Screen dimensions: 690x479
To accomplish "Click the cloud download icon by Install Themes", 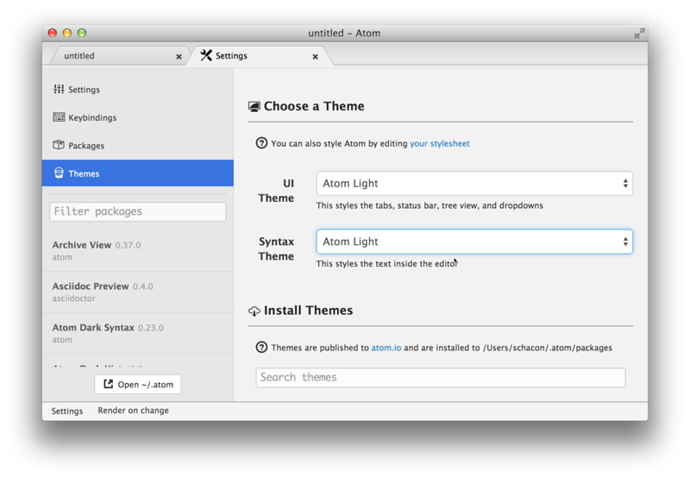I will point(254,311).
